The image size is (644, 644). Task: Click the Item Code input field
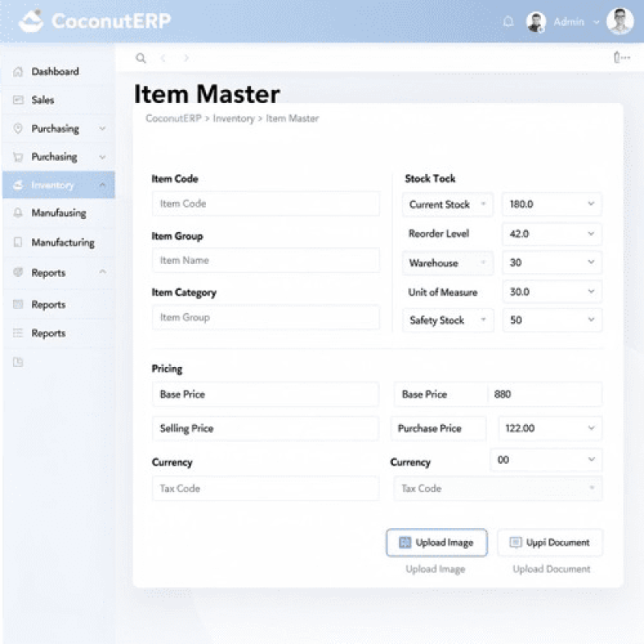[x=266, y=204]
